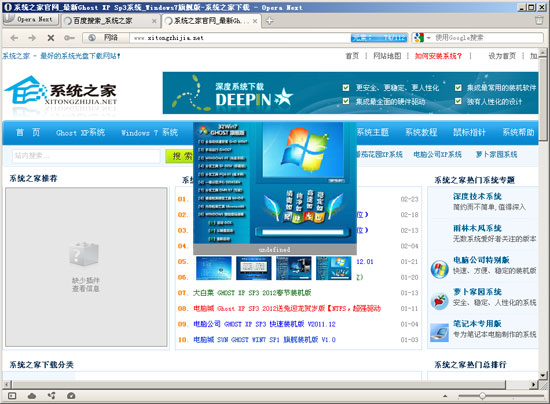The width and height of the screenshot is (550, 404).
Task: Click the laptop icon beside 笔记本专用版
Action: [440, 333]
